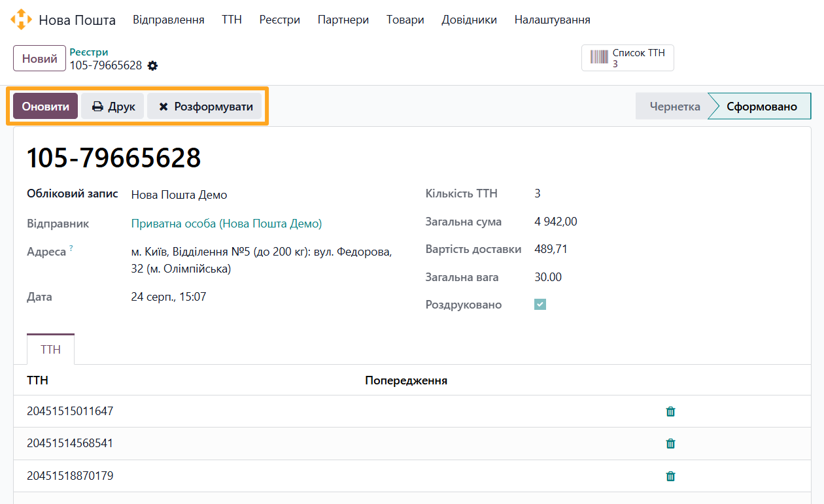824x504 pixels.
Task: Open the Довідники menu
Action: [470, 20]
